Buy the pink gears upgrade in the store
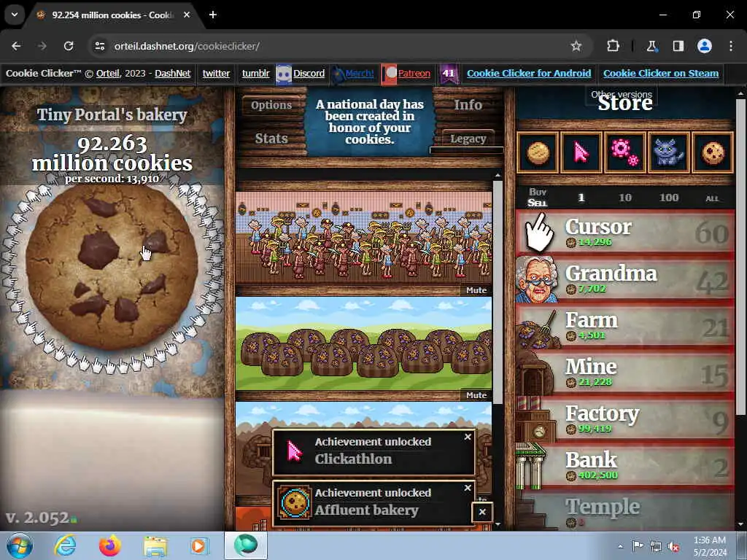 point(625,153)
